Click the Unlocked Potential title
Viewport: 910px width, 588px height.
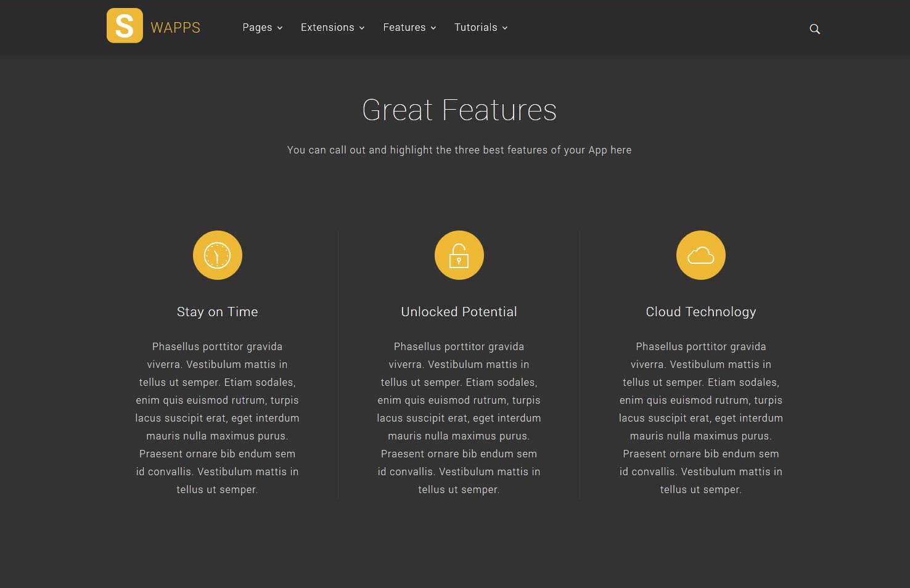click(459, 312)
